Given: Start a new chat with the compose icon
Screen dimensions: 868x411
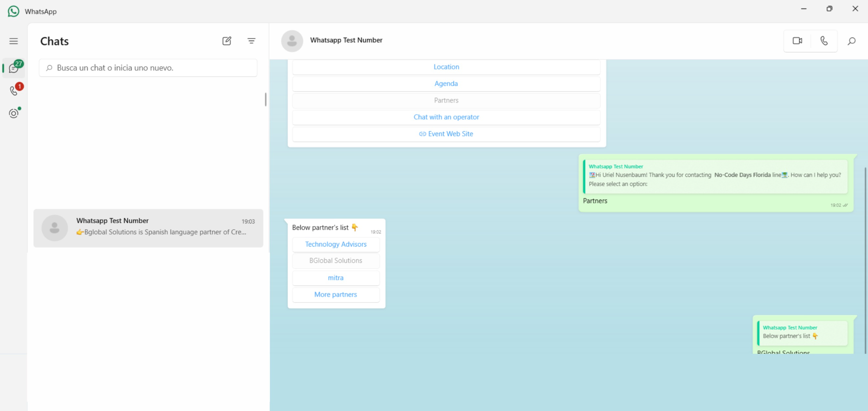Looking at the screenshot, I should coord(227,41).
